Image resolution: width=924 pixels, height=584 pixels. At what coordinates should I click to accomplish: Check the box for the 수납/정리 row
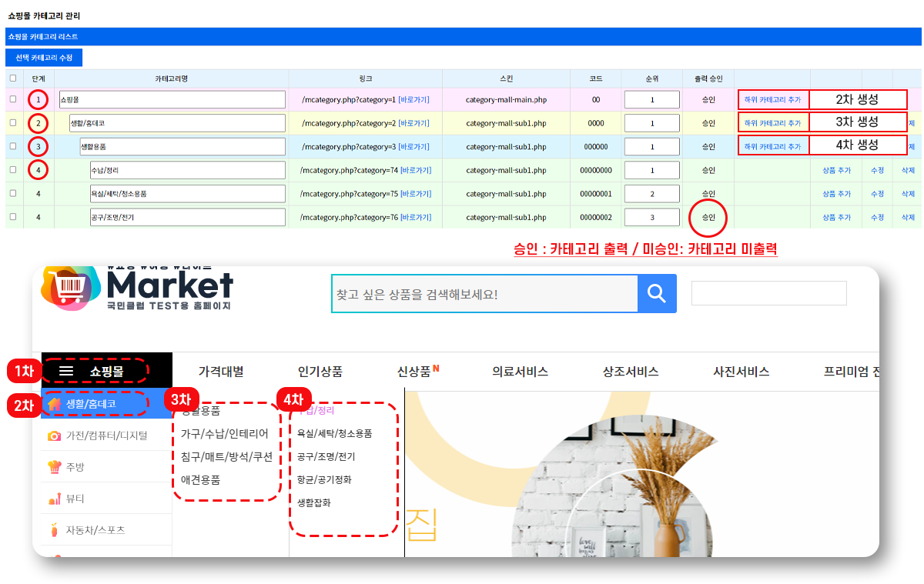coord(12,169)
